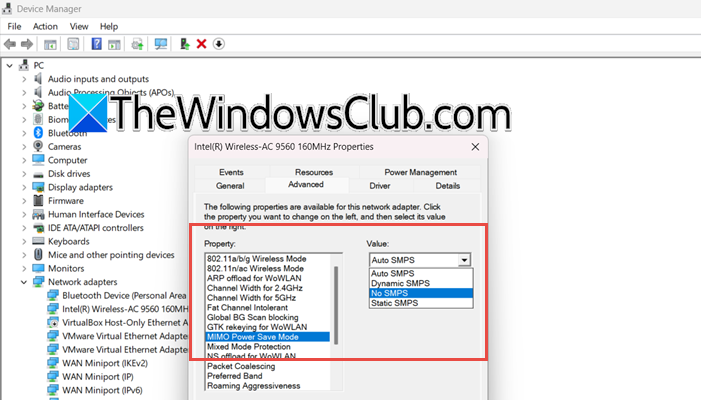The height and width of the screenshot is (400, 701).
Task: Click the IDE ATA/ATAPI controllers icon
Action: tap(38, 228)
